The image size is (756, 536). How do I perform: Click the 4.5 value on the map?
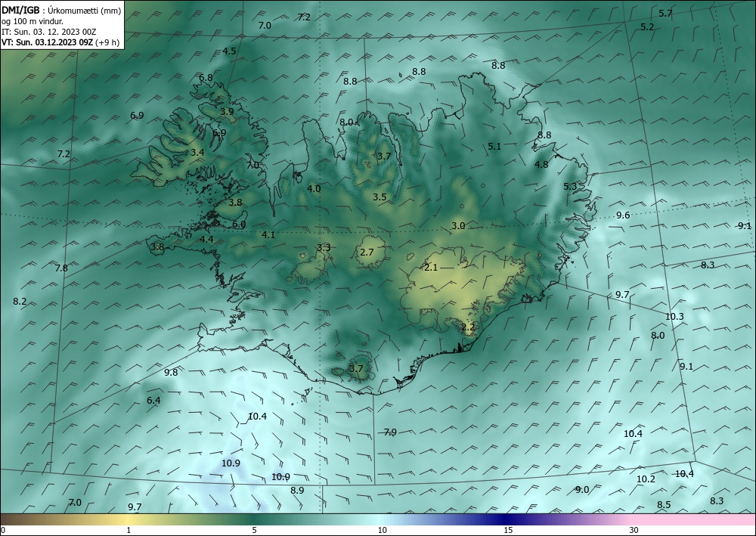pos(230,51)
